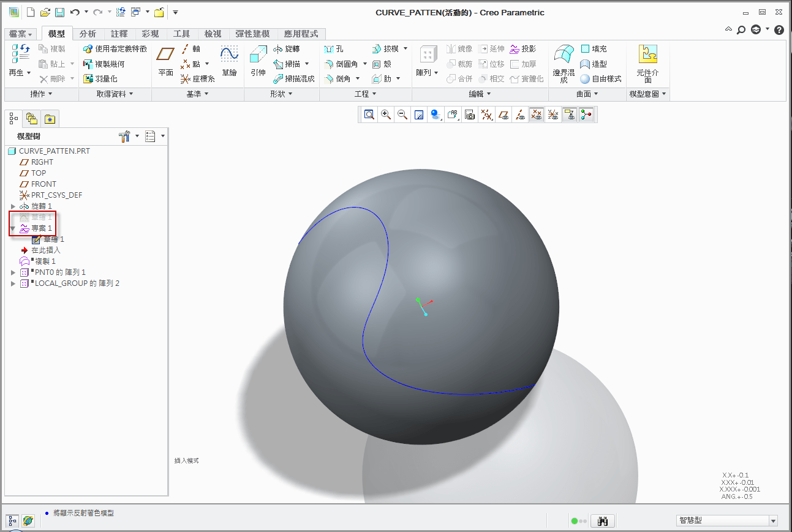
Task: Toggle datum plane display
Action: click(503, 114)
